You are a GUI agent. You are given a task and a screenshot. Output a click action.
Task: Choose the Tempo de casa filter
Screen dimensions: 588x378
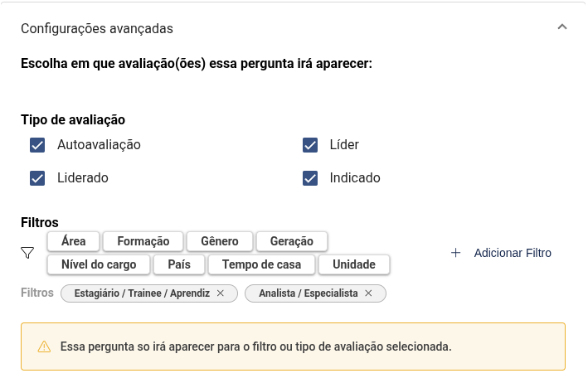(x=260, y=264)
